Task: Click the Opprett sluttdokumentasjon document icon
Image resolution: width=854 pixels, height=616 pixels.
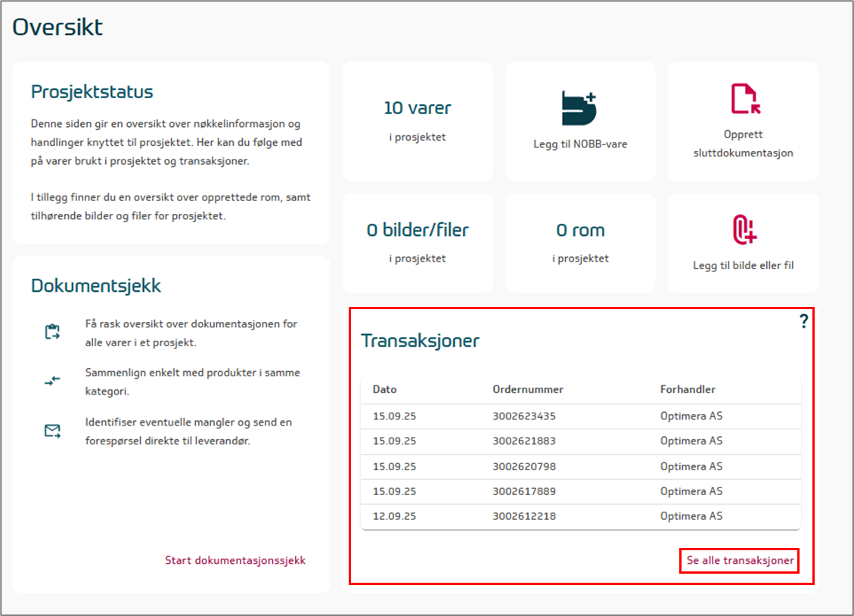Action: click(744, 99)
